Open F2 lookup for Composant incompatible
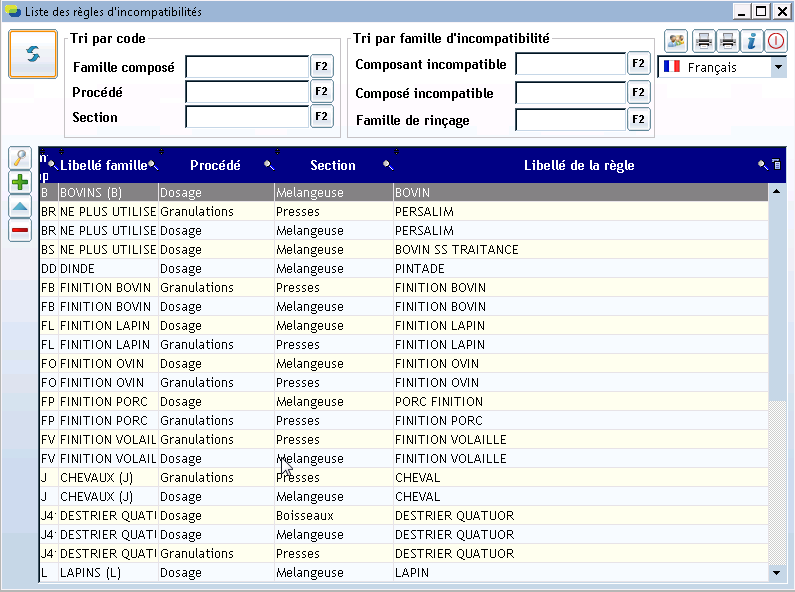 639,63
